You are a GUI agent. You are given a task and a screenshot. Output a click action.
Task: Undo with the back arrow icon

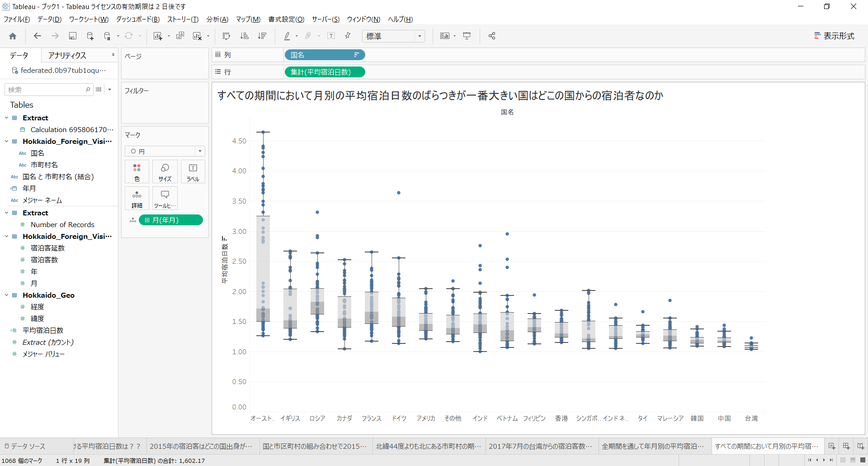tap(38, 36)
